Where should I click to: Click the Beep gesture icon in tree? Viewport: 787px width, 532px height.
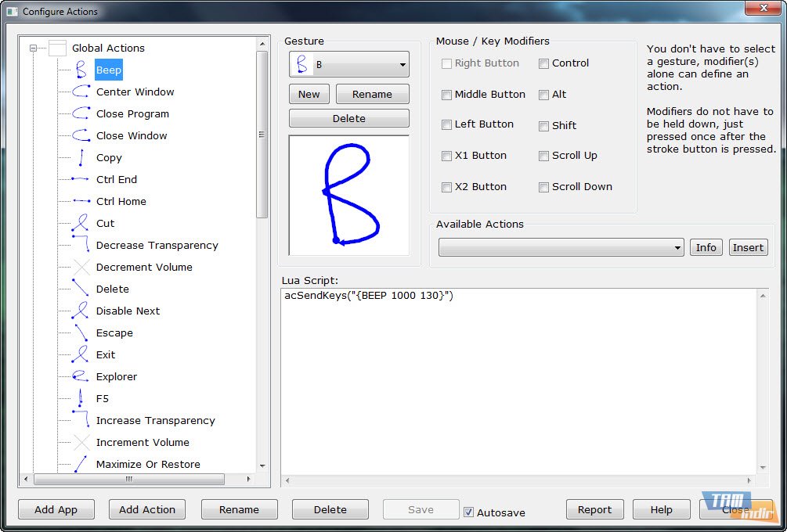[x=81, y=70]
